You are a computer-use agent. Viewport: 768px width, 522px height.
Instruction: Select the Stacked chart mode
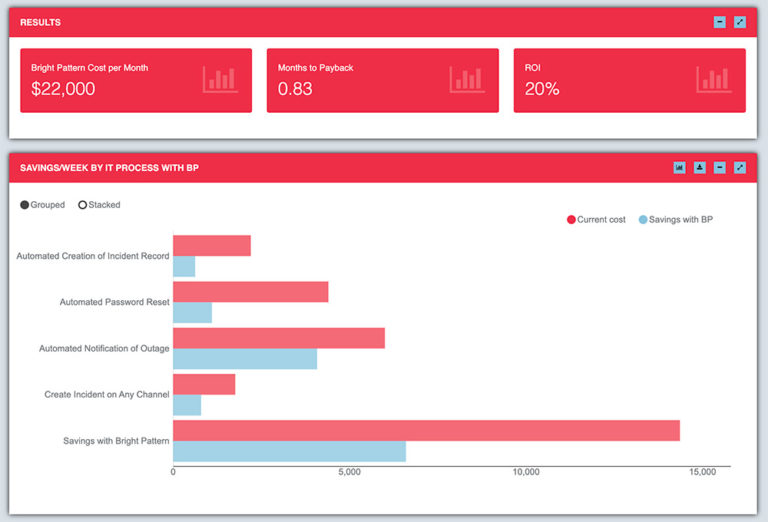coord(99,205)
